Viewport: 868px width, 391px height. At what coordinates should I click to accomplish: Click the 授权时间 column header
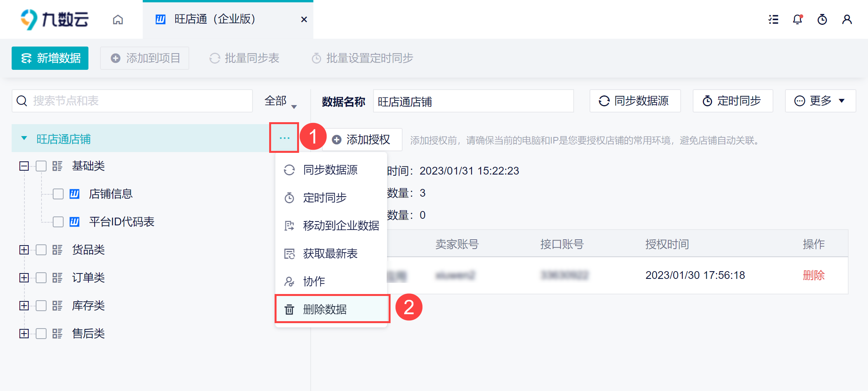[x=667, y=244]
